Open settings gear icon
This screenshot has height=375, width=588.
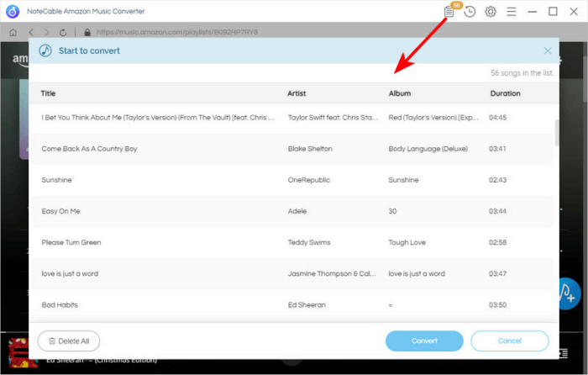tap(491, 12)
